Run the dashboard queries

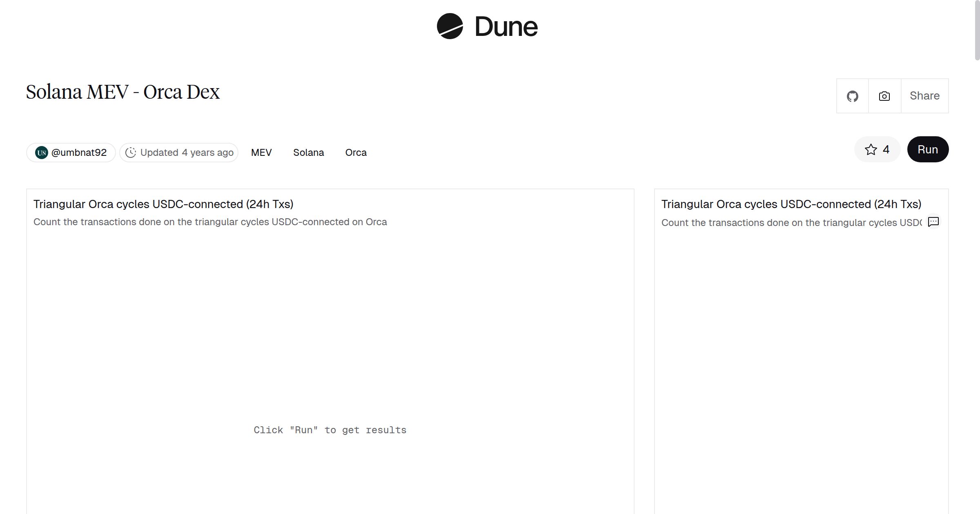pyautogui.click(x=927, y=150)
